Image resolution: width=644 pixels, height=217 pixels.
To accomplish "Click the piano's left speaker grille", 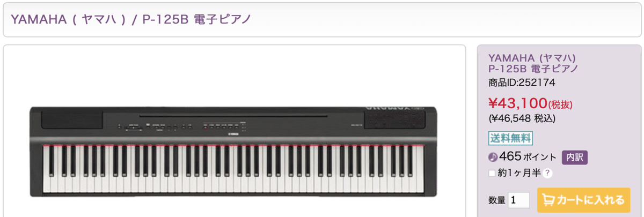I will (x=71, y=120).
